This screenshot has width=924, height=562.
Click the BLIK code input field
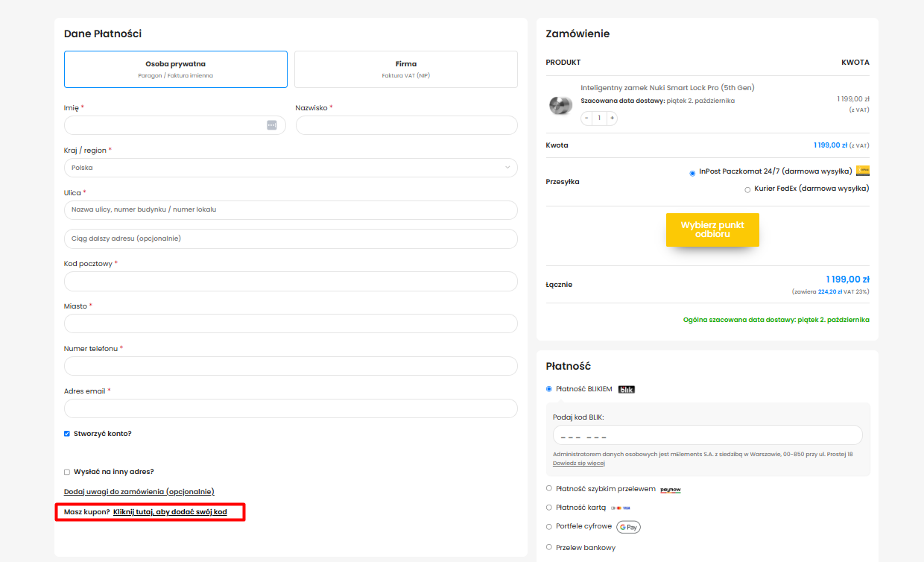pos(708,435)
